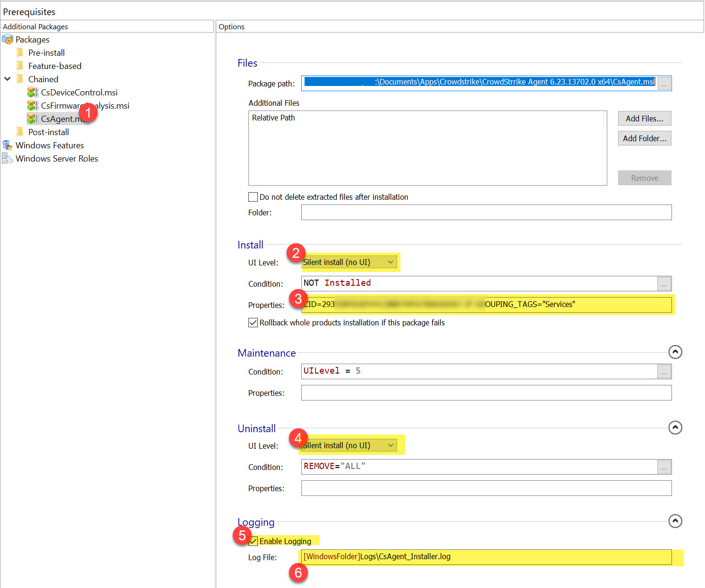Click the CsAgent.msi package icon
Image resolution: width=705 pixels, height=588 pixels.
pos(33,119)
